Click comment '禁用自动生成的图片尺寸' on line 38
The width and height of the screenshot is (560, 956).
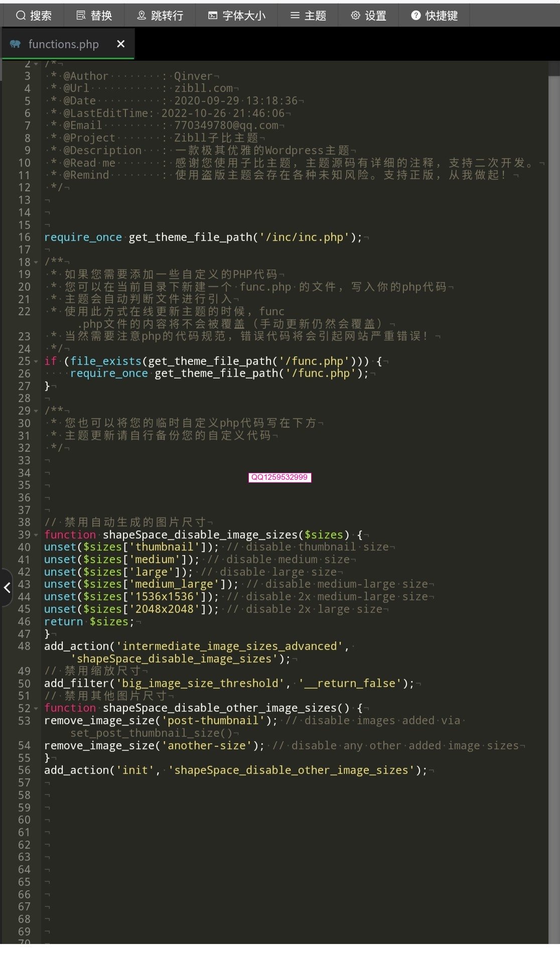click(x=135, y=522)
